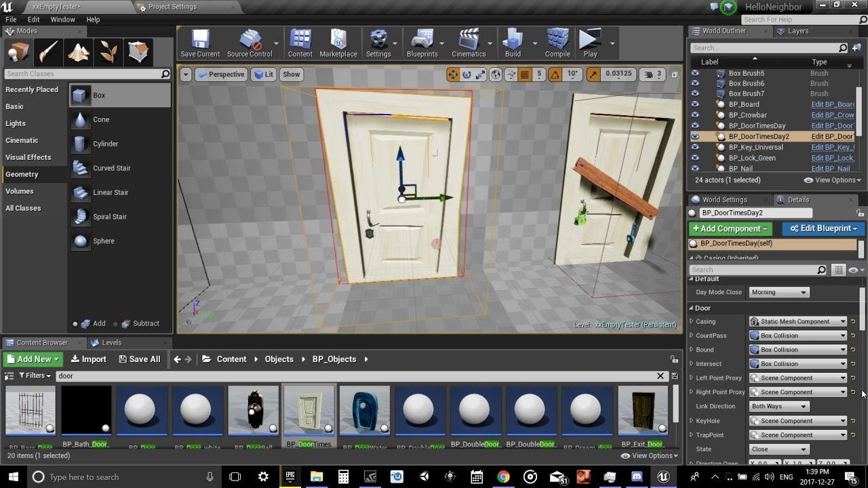Toggle scale snapping on or off

[x=593, y=75]
